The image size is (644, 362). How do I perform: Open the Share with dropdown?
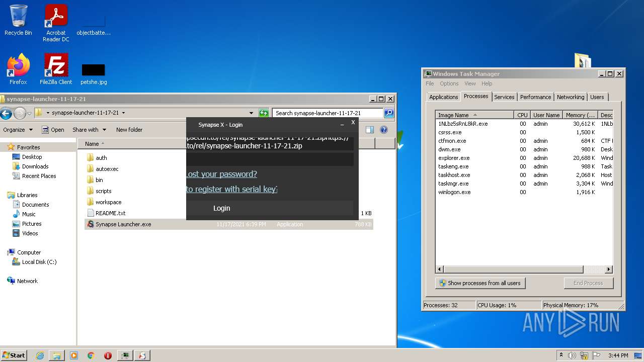(x=89, y=130)
